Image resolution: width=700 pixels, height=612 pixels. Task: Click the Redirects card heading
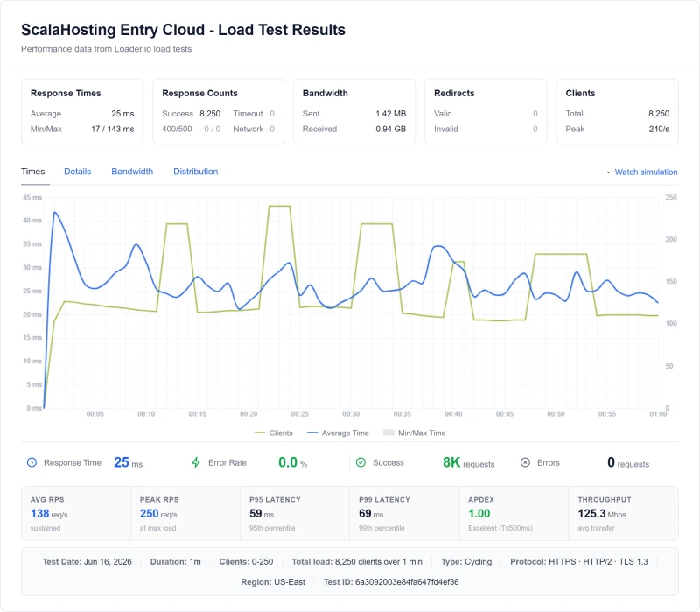454,93
